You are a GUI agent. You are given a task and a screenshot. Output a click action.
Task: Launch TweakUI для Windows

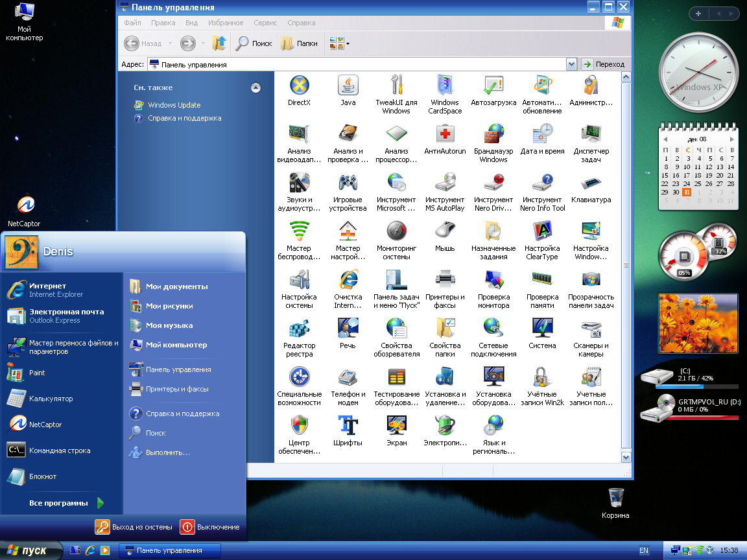pos(396,94)
